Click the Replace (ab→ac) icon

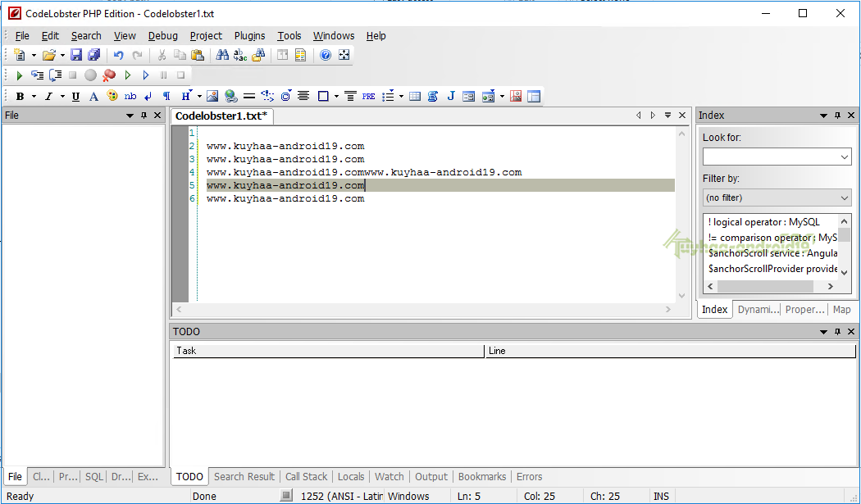coord(240,55)
